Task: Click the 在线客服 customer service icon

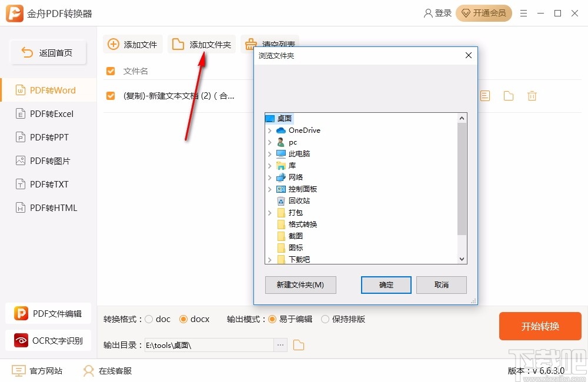Action: tap(88, 371)
